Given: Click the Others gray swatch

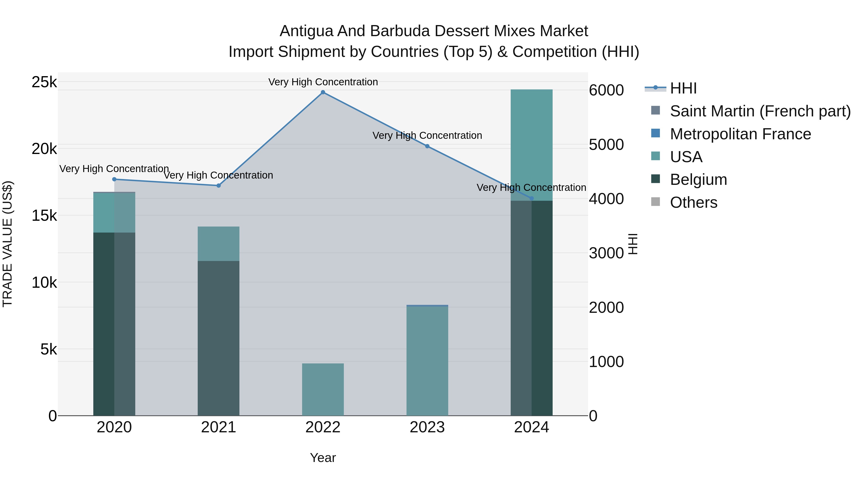Looking at the screenshot, I should (656, 202).
